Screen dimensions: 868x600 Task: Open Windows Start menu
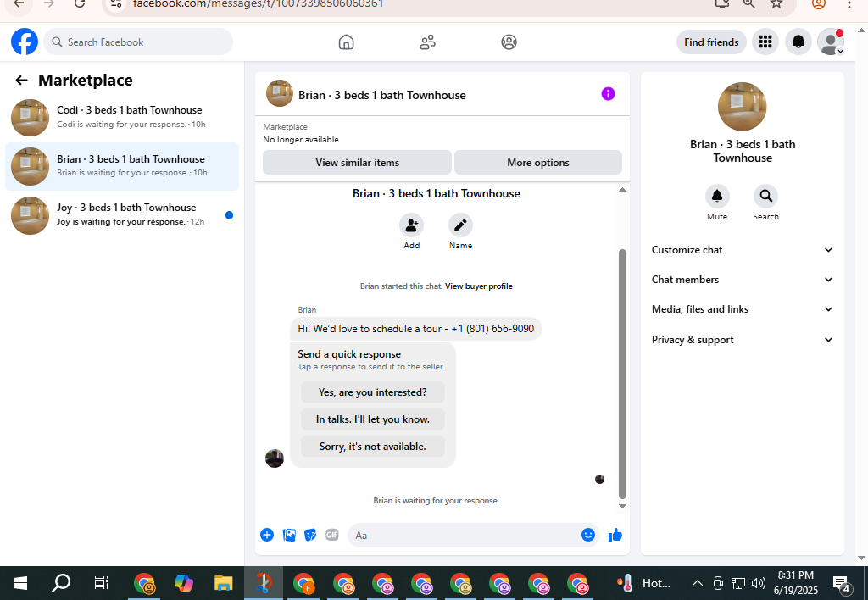(20, 583)
